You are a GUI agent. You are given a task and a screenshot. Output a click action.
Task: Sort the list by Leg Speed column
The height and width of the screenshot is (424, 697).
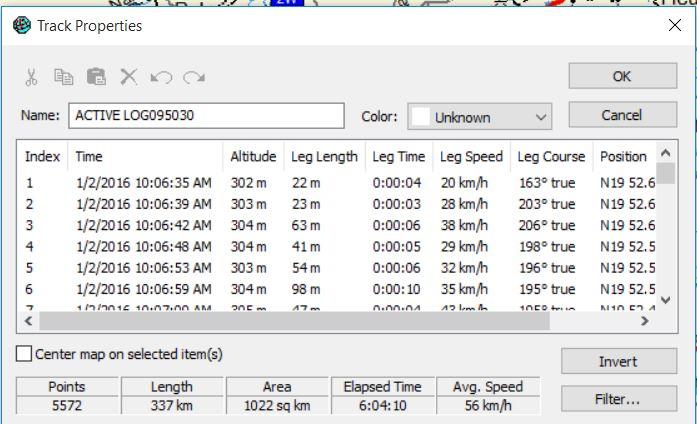pyautogui.click(x=471, y=157)
